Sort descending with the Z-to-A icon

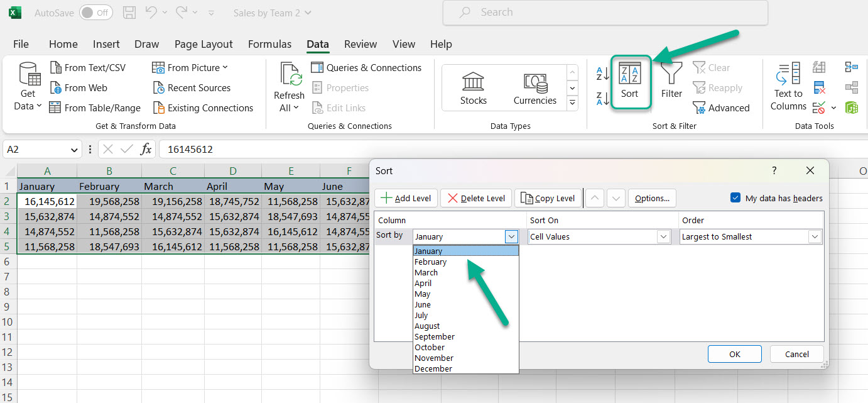point(602,98)
